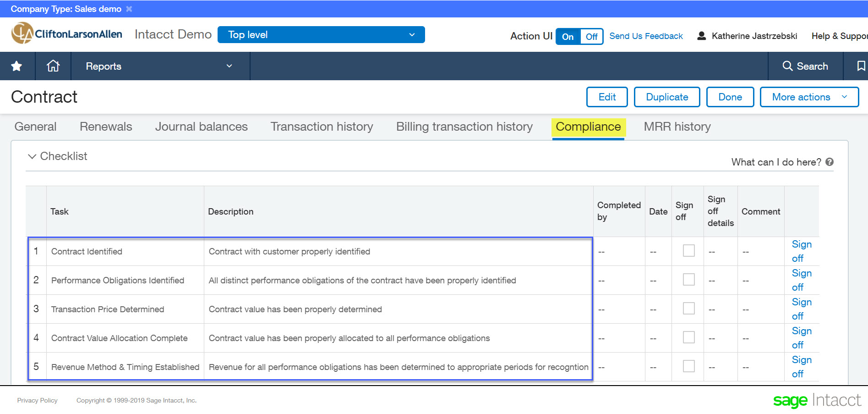Click the CliftonLarsonAllen logo

(x=67, y=34)
